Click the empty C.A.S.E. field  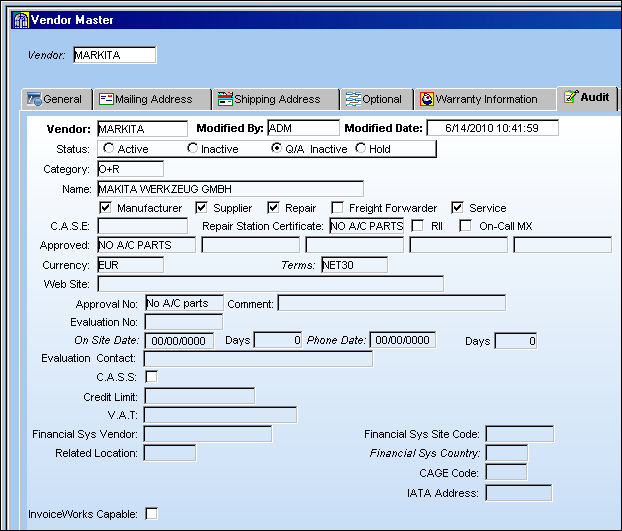click(x=142, y=226)
